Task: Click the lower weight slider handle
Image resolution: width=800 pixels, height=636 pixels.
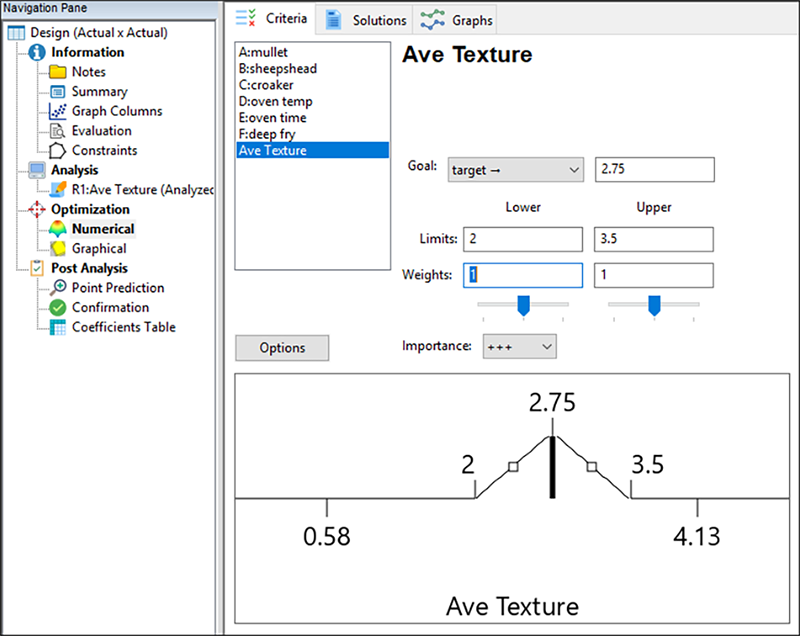Action: [522, 305]
